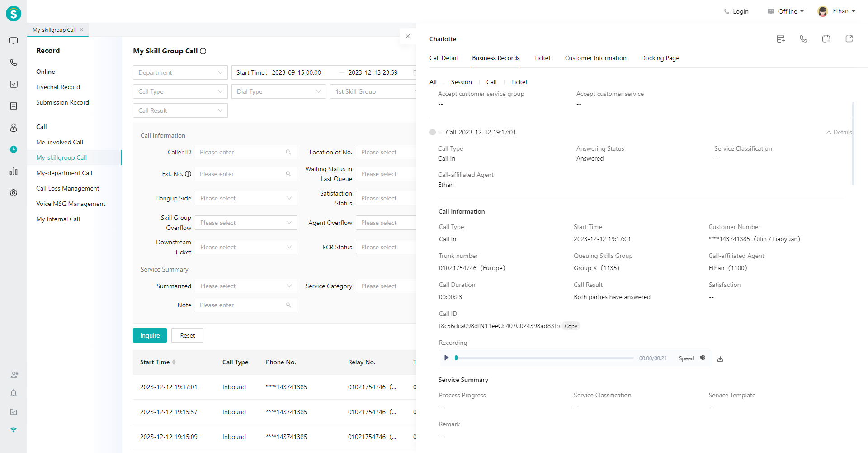Click the calendar add schedule icon

point(826,39)
